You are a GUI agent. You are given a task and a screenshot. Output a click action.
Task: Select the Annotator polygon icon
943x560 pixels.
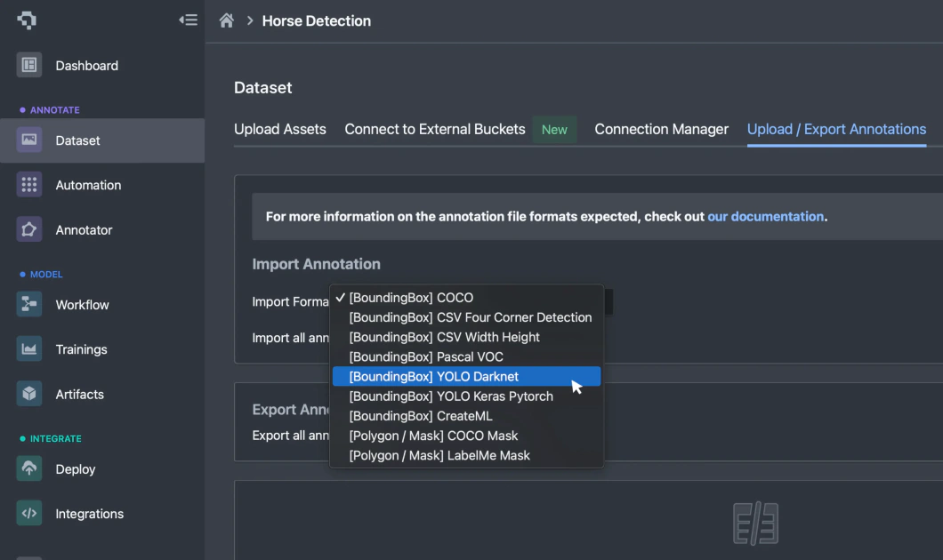click(x=29, y=229)
